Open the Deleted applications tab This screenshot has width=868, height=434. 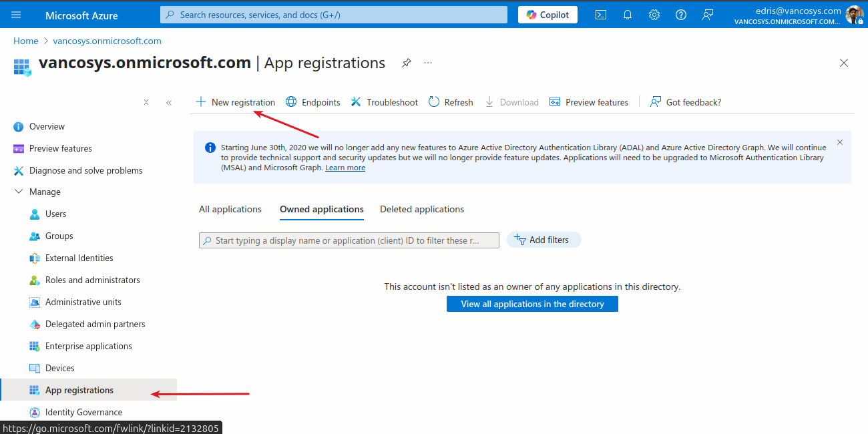click(422, 209)
